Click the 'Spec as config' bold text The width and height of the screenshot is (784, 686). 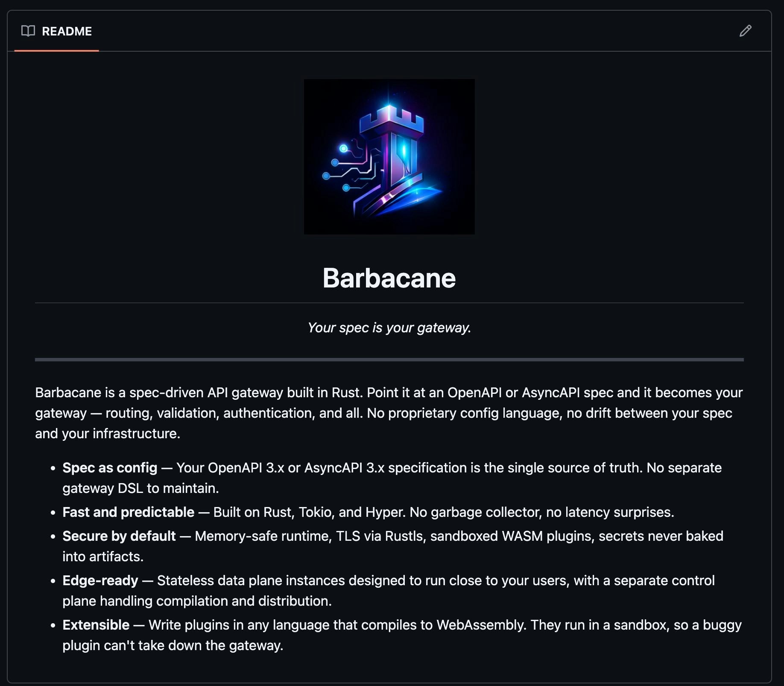coord(109,468)
